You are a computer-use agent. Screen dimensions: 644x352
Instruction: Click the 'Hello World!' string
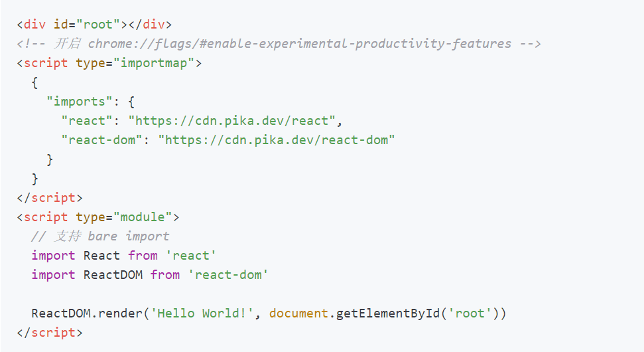coord(202,313)
